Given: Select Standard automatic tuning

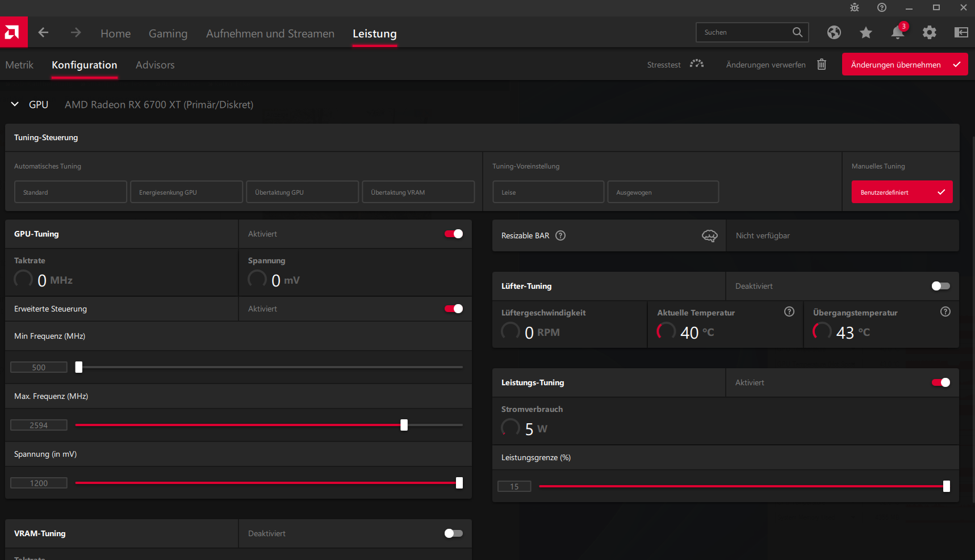Looking at the screenshot, I should pyautogui.click(x=70, y=192).
